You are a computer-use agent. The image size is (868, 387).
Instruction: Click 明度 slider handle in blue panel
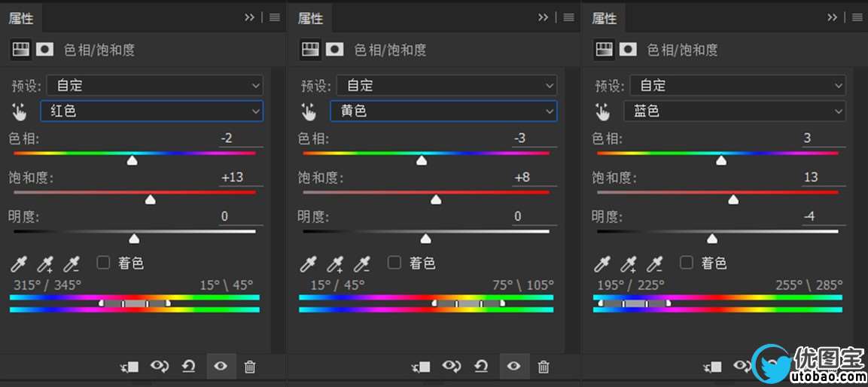[712, 239]
